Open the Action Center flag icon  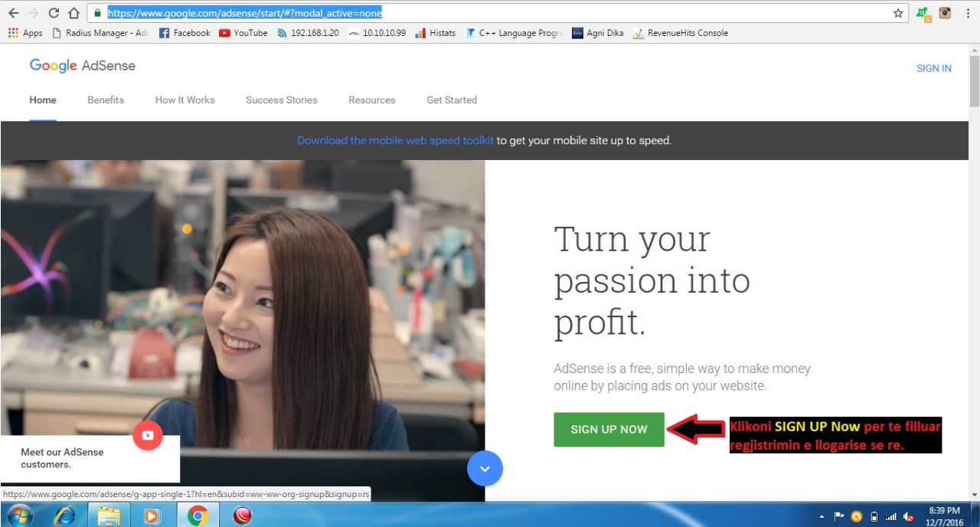[x=839, y=516]
